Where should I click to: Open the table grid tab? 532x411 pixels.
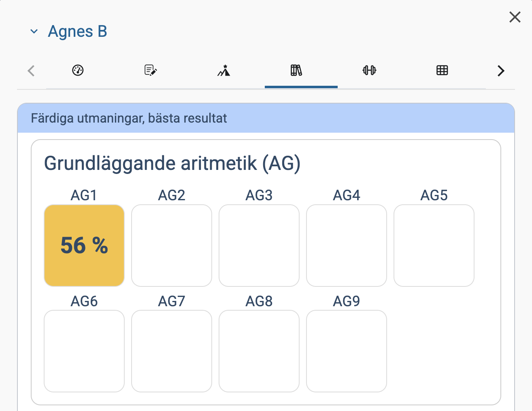coord(442,70)
